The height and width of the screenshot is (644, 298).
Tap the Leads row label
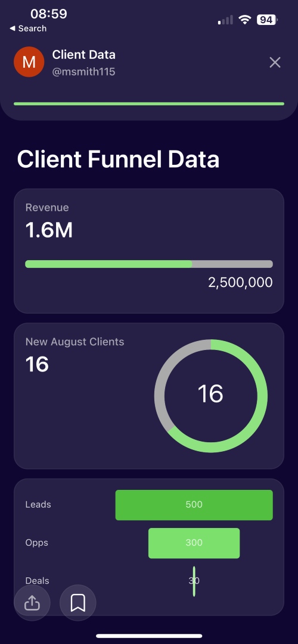pyautogui.click(x=38, y=504)
